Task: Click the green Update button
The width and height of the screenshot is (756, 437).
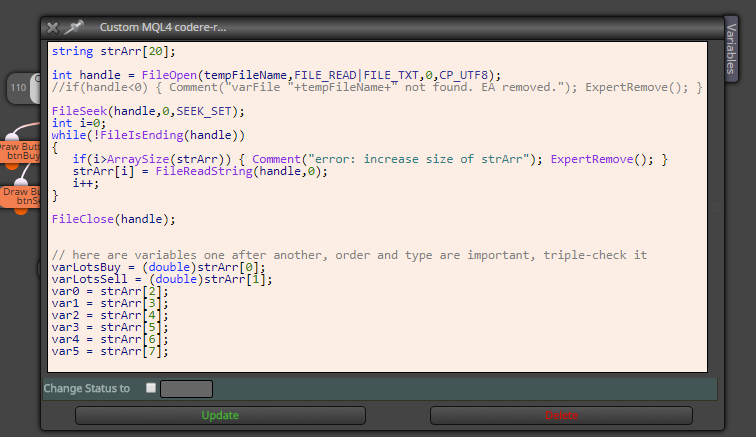Action: [220, 415]
